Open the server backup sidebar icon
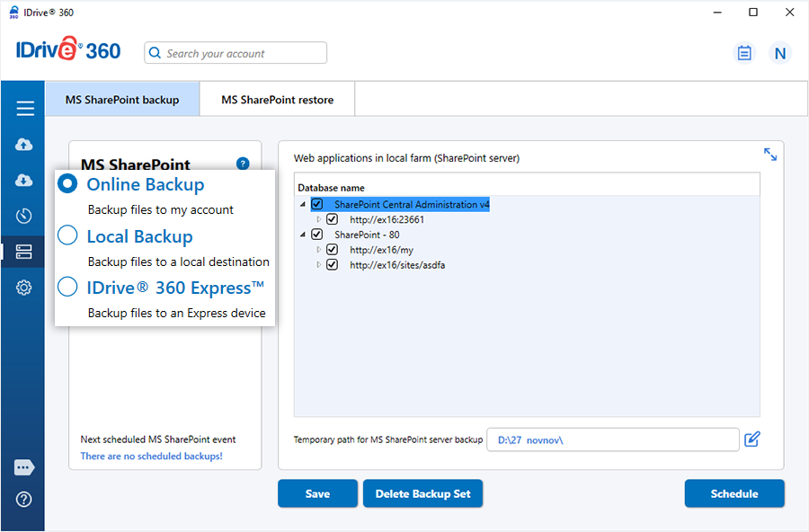This screenshot has width=809, height=532. 24,252
